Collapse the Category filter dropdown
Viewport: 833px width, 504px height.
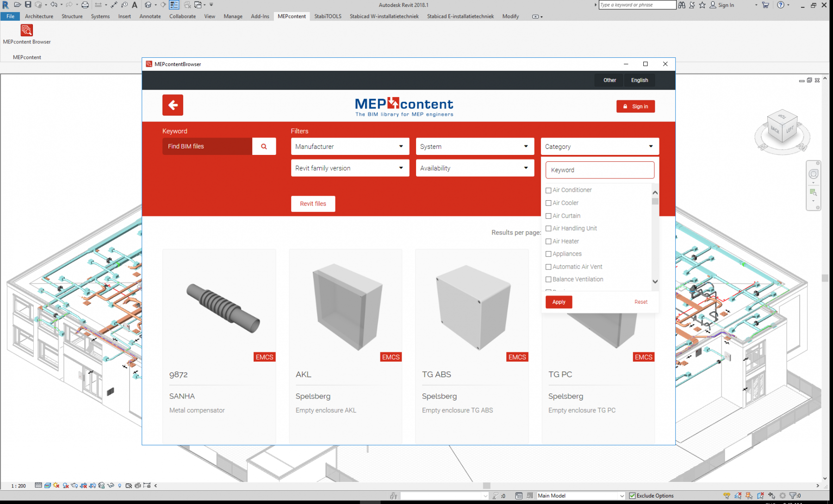click(600, 147)
